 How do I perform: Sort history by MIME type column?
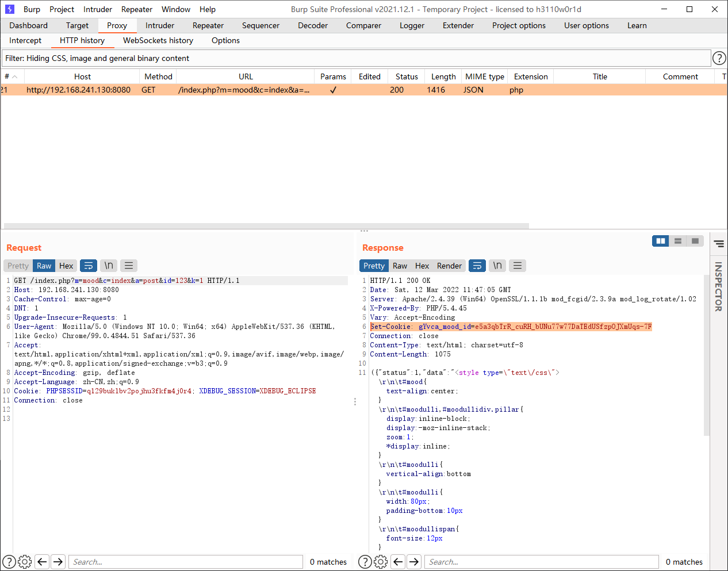(485, 76)
